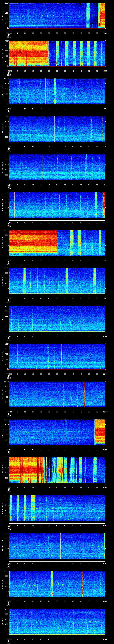Select the spectrogram panel starting at 7:07:00
Image resolution: width=114 pixels, height=644 pixels.
tap(57, 243)
